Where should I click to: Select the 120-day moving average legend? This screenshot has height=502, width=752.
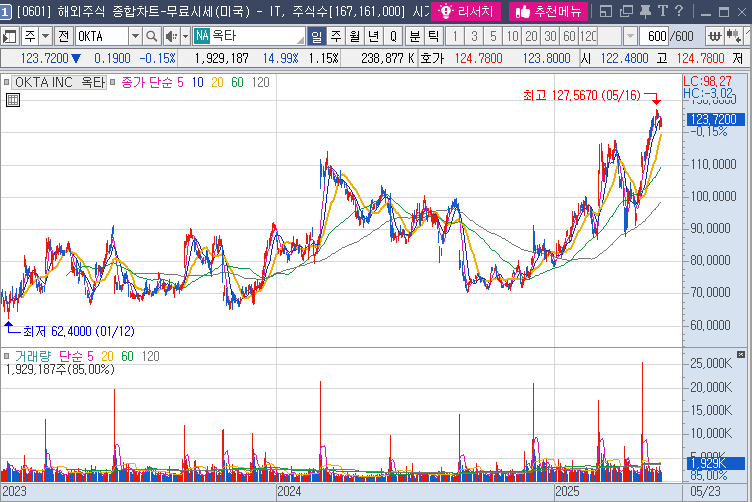[260, 82]
